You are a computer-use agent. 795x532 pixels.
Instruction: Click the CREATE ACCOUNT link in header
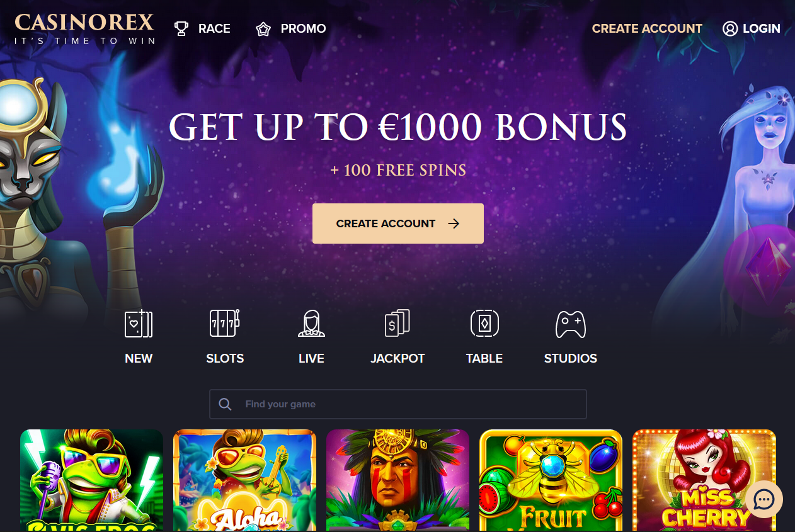coord(647,29)
